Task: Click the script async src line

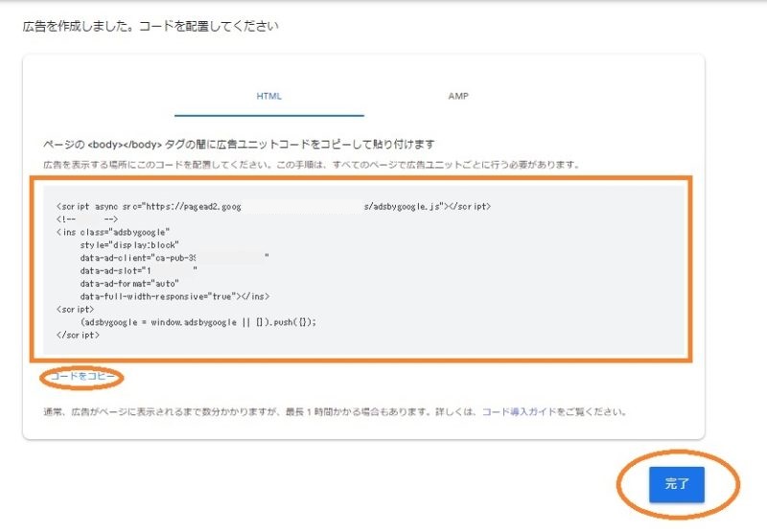Action: click(273, 206)
